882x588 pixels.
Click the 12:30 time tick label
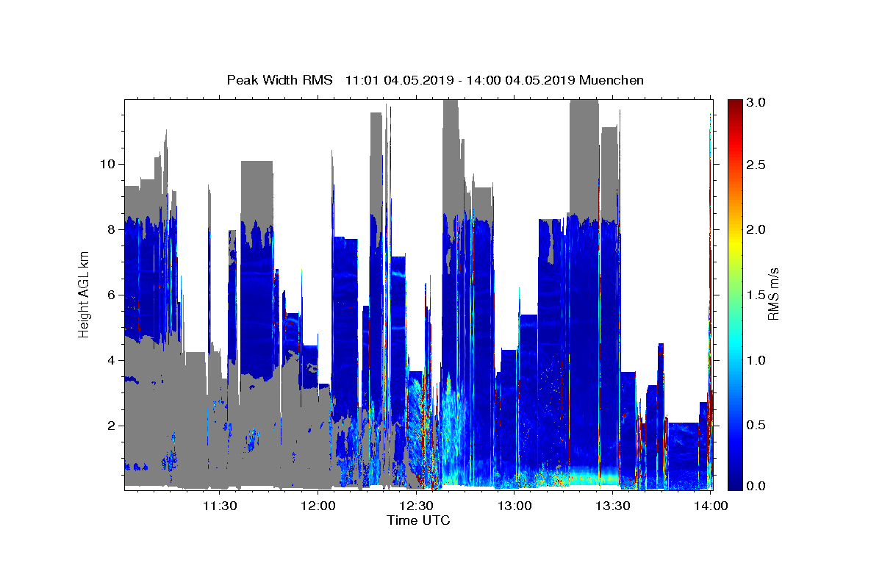click(x=416, y=506)
